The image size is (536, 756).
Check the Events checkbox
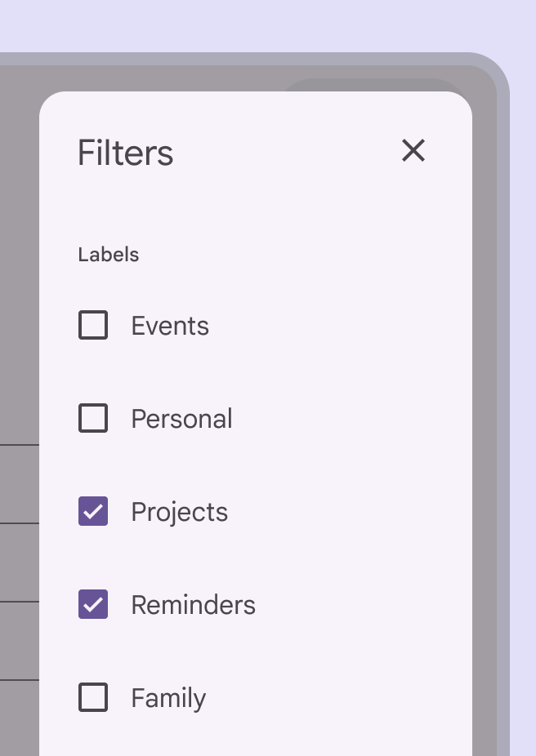click(x=93, y=326)
